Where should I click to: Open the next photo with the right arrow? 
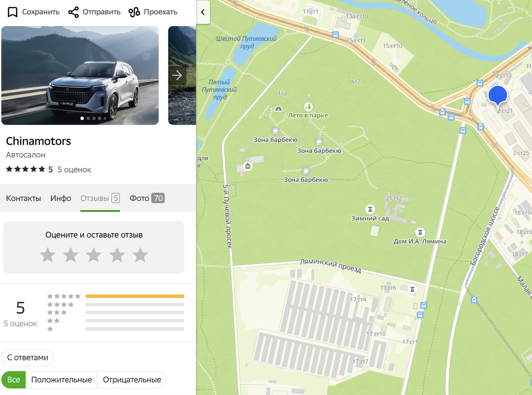coord(177,75)
